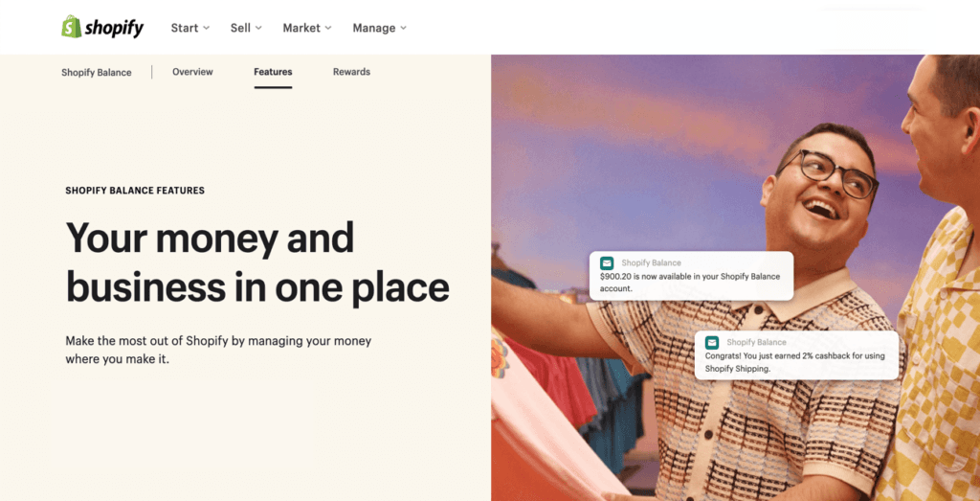The image size is (980, 501).
Task: Open the Market navigation menu label
Action: (301, 28)
